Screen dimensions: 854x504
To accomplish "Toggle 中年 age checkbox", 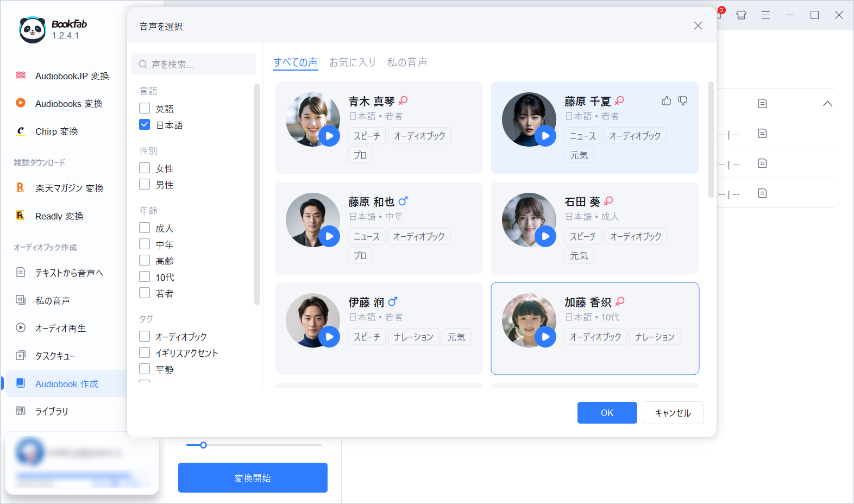I will point(145,244).
